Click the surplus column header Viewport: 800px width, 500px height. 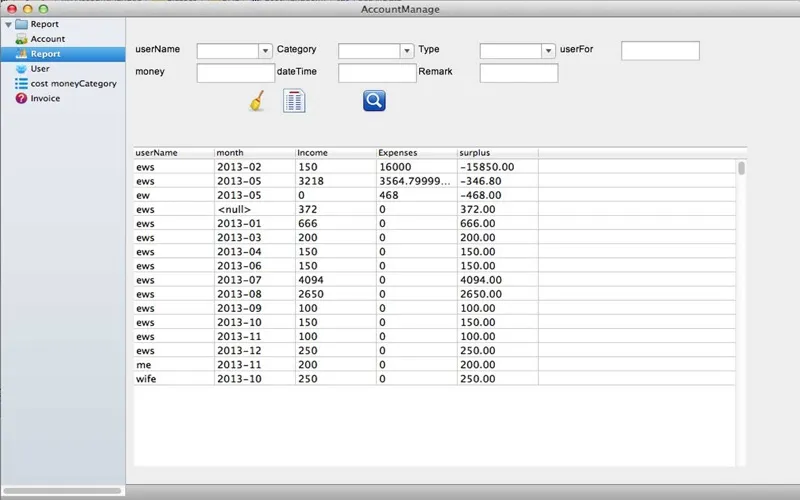[x=498, y=153]
